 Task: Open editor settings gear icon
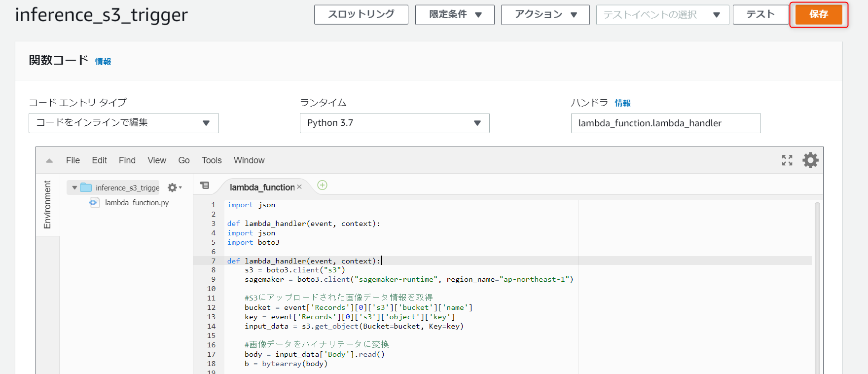tap(810, 160)
